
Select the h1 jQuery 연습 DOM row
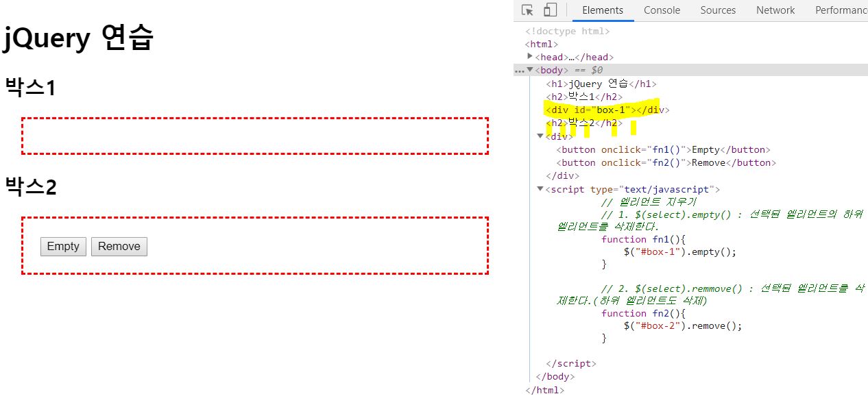pos(601,84)
